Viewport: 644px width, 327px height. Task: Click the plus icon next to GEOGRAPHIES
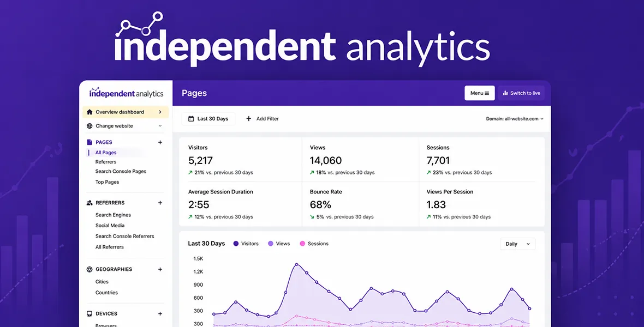160,270
